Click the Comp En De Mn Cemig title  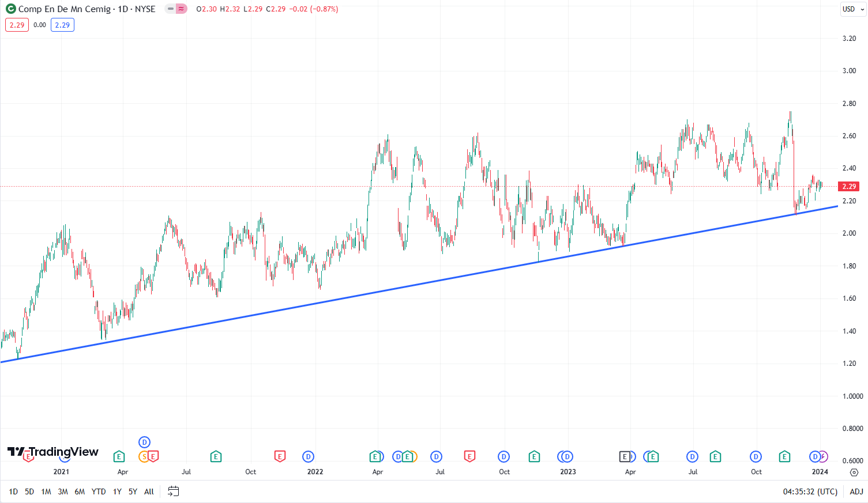[65, 9]
